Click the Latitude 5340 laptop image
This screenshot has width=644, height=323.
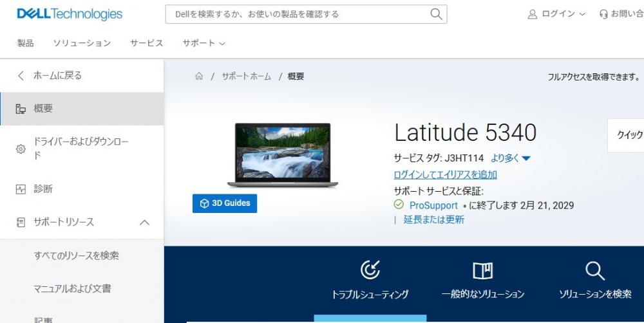tap(283, 155)
